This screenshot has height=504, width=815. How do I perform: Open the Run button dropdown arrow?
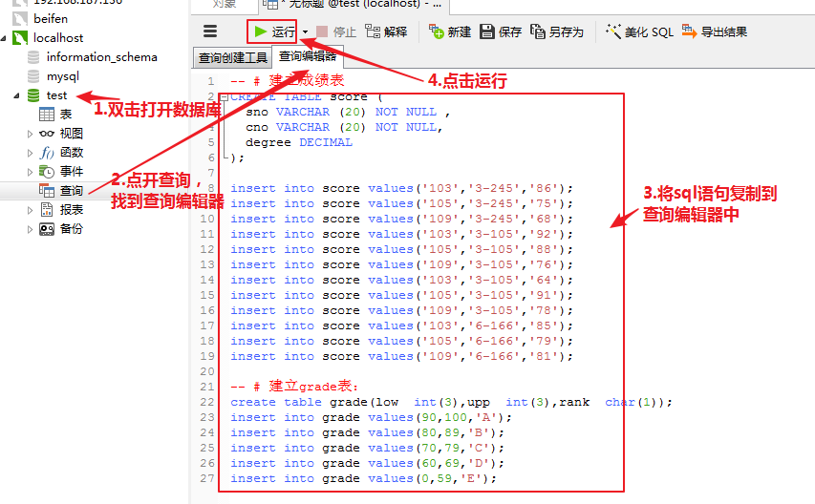pyautogui.click(x=305, y=32)
